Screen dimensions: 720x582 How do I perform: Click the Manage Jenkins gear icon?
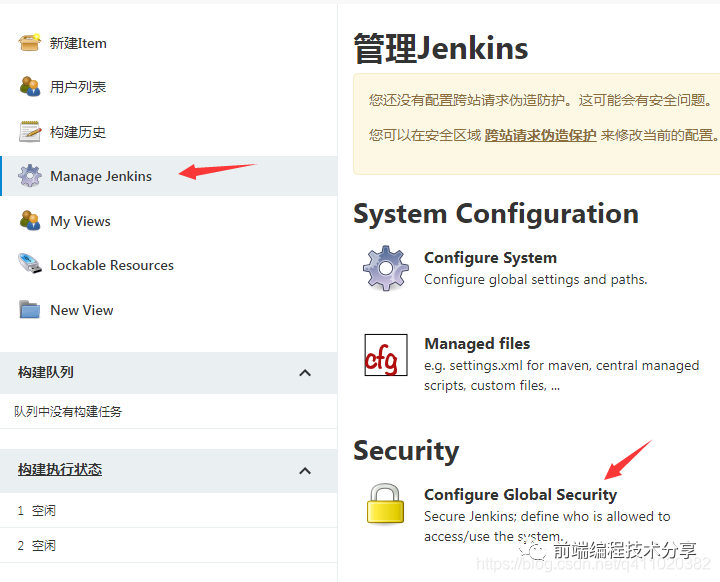click(30, 176)
